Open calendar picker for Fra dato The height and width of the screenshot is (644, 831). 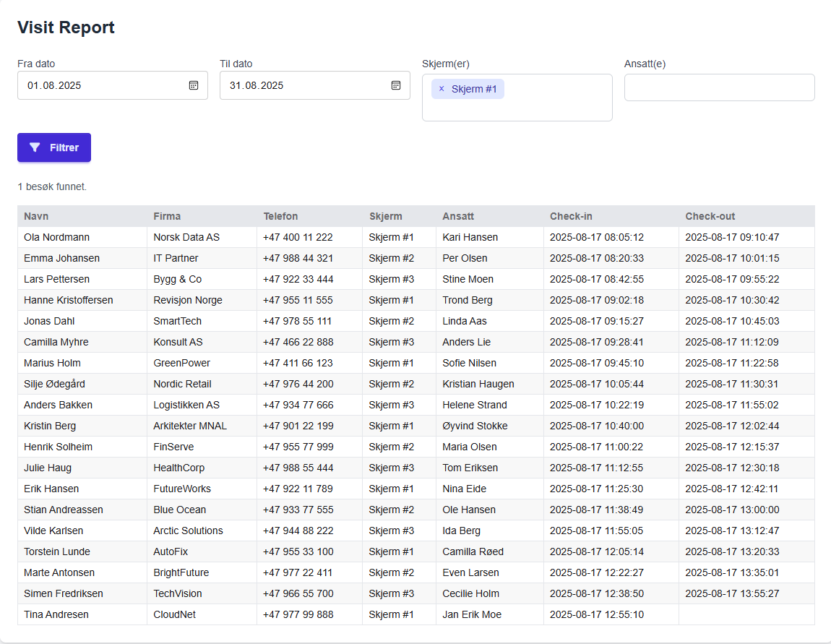pyautogui.click(x=194, y=85)
